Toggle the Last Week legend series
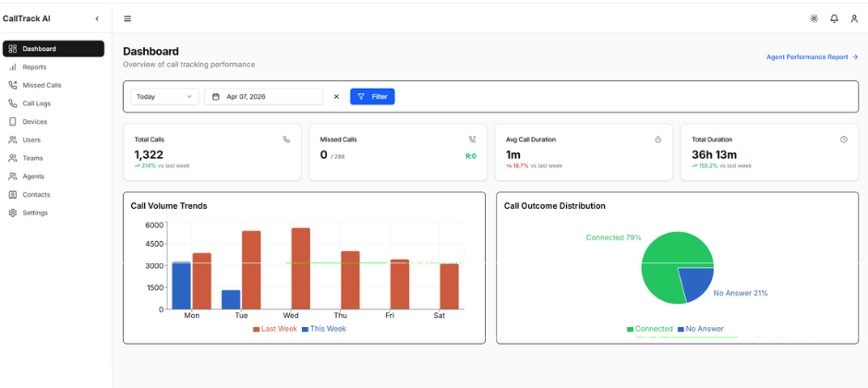 pos(274,329)
